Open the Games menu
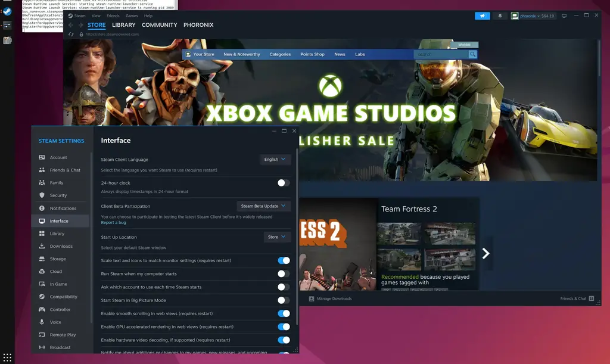The width and height of the screenshot is (610, 364). (132, 16)
